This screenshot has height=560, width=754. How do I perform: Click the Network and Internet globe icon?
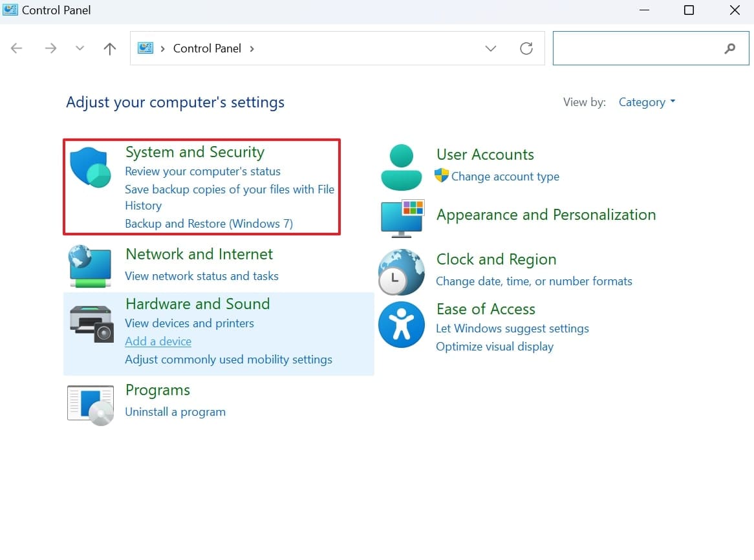click(x=90, y=266)
